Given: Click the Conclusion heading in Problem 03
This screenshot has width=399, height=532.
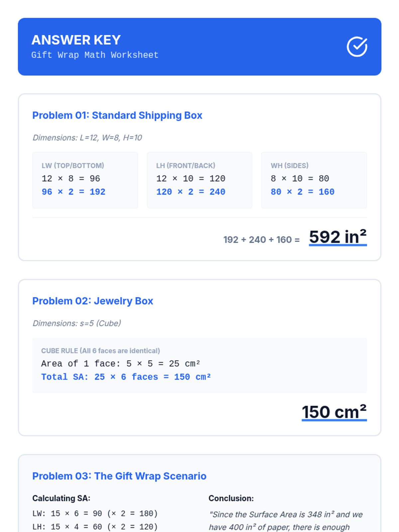Looking at the screenshot, I should coord(231,498).
